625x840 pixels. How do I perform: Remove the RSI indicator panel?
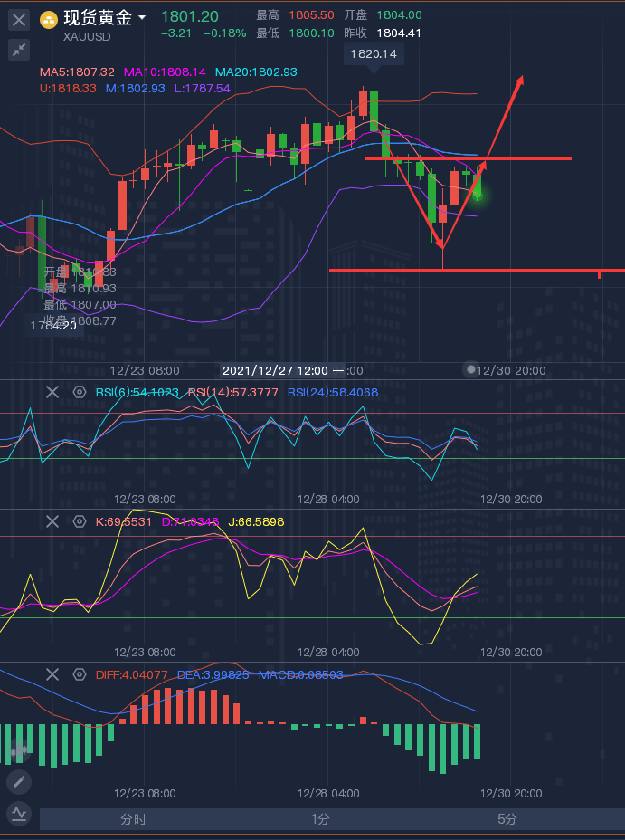(x=52, y=392)
